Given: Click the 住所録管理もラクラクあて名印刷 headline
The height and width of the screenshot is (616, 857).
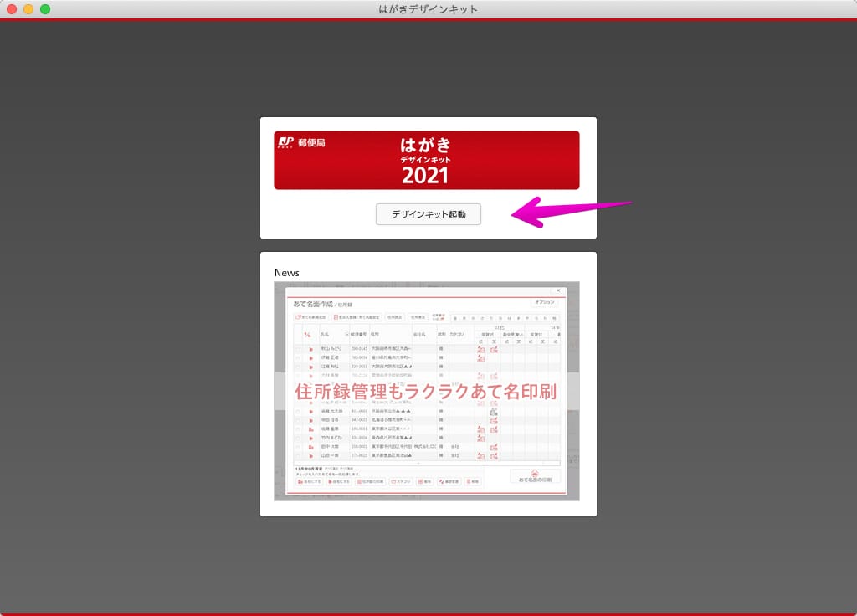Looking at the screenshot, I should (426, 392).
